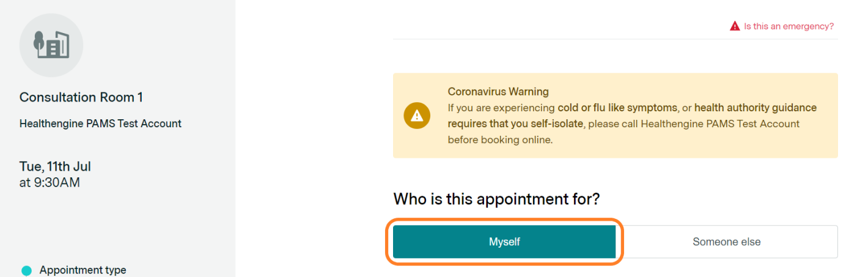Choose Someone else for this appointment
Viewport: 868px width, 277px height.
tap(727, 242)
